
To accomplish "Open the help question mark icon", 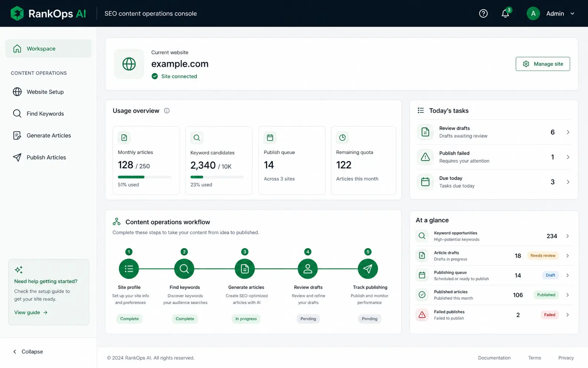I will click(x=483, y=13).
